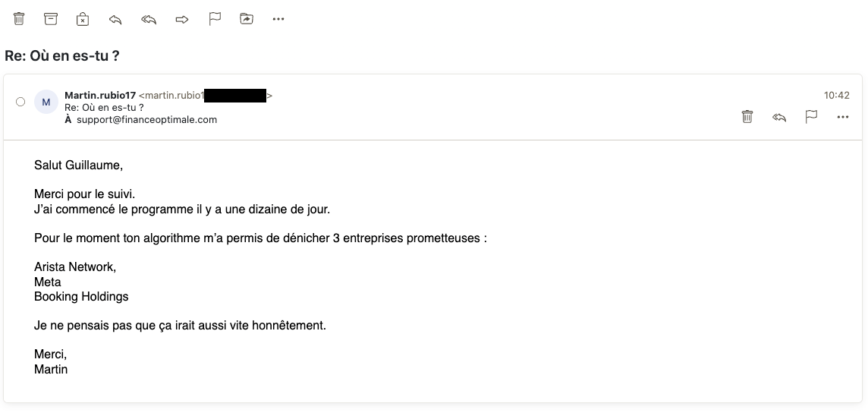Select the message radio circle beside avatar
The image size is (868, 413).
pyautogui.click(x=20, y=101)
